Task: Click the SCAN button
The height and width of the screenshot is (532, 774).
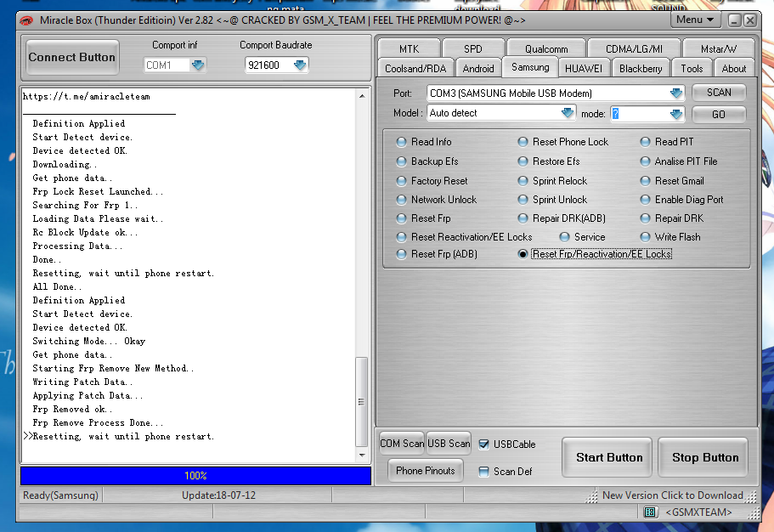Action: 719,93
